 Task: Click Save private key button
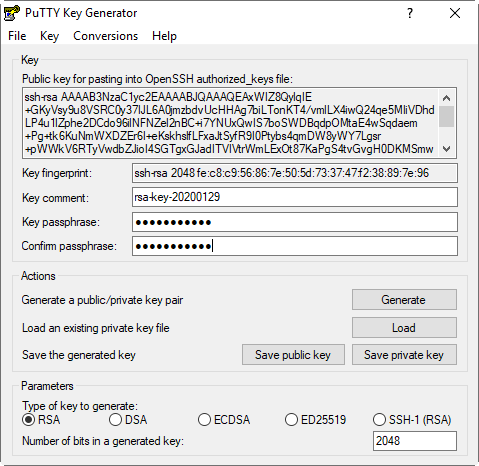point(404,355)
